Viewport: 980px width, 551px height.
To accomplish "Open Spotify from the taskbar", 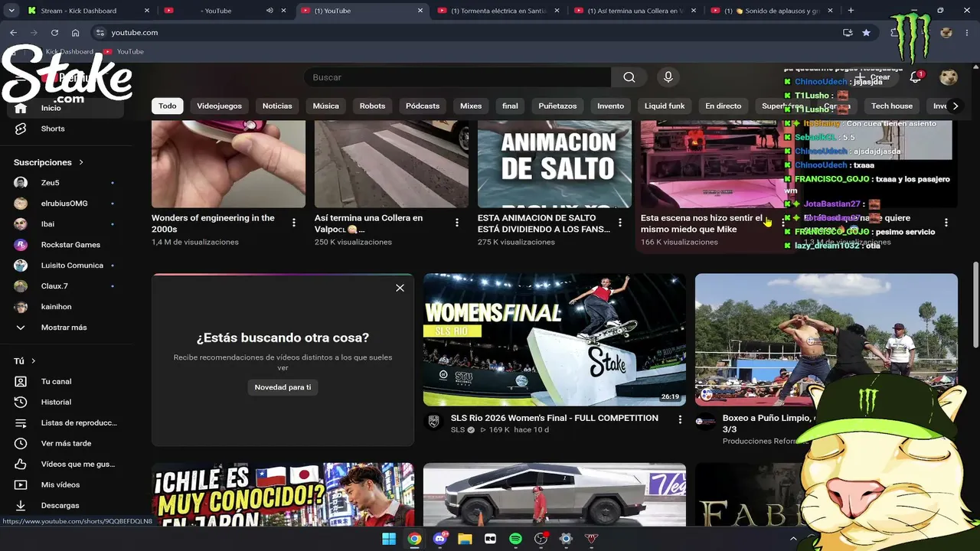I will click(515, 539).
